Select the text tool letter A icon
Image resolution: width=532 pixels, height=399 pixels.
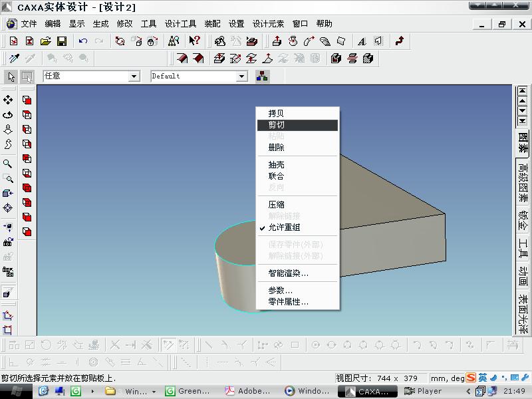point(362,41)
